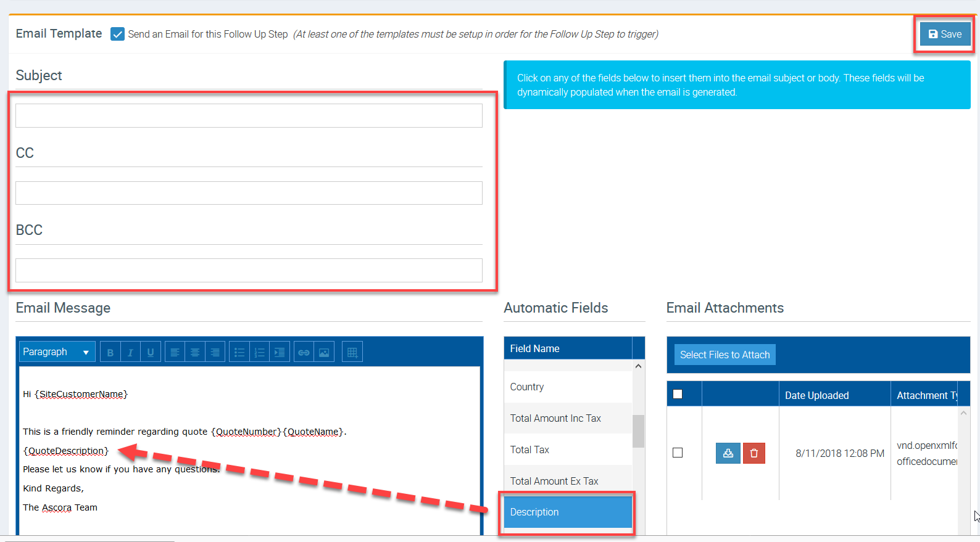Viewport: 980px width, 542px height.
Task: Toggle bold formatting in email editor
Action: [x=110, y=352]
